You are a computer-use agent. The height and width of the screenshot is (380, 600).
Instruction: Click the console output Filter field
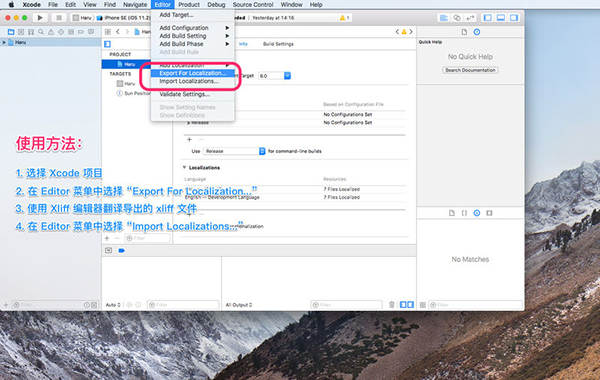(346, 305)
